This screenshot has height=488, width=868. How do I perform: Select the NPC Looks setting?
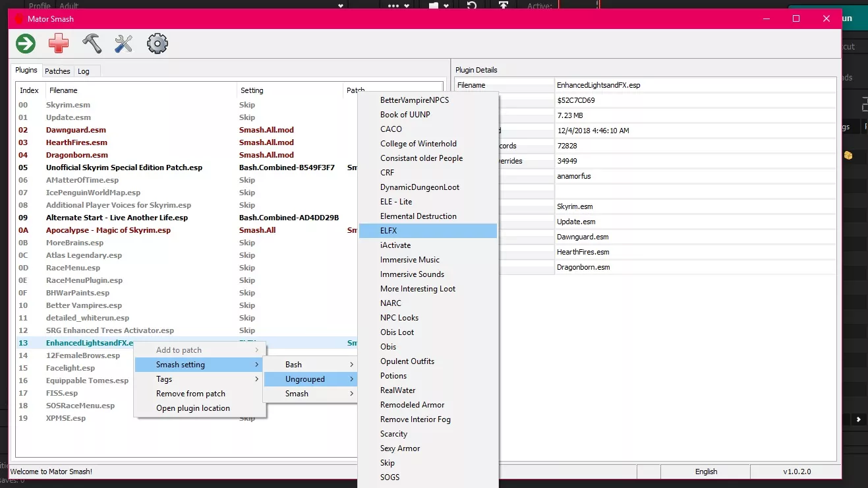pos(428,318)
